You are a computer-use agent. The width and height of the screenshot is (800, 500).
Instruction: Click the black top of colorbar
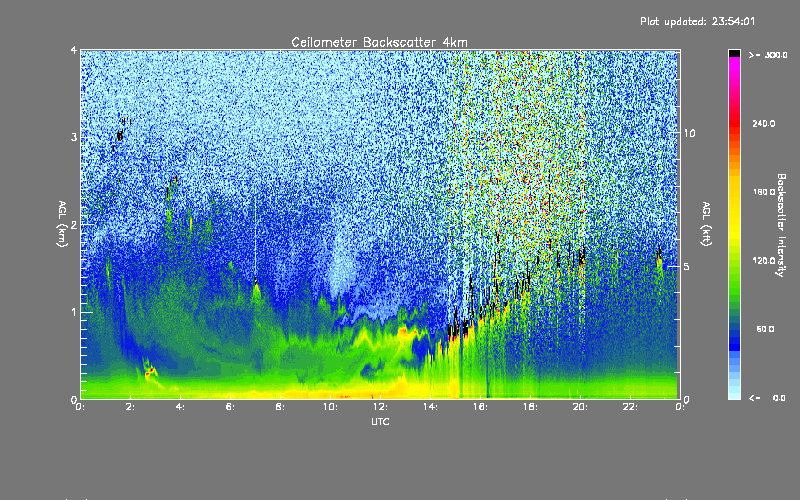[x=734, y=53]
